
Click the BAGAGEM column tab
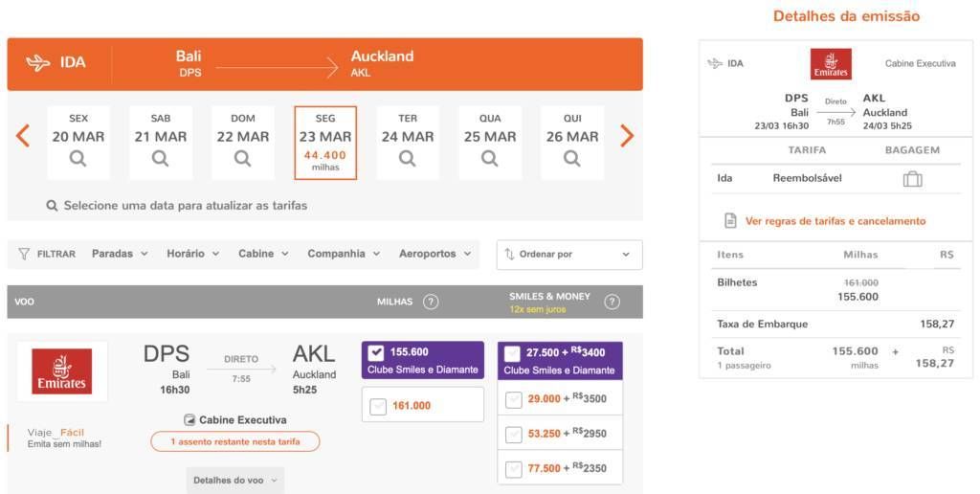coord(912,150)
